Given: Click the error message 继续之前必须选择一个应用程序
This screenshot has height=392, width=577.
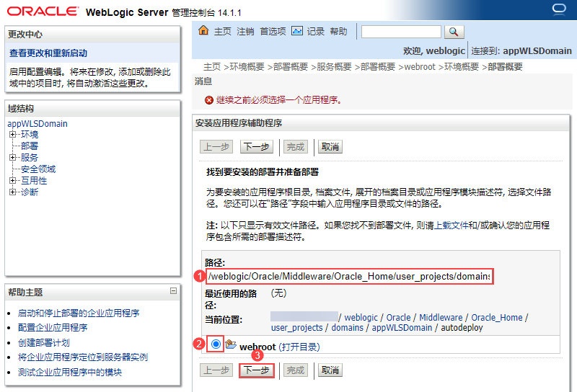Looking at the screenshot, I should tap(279, 99).
